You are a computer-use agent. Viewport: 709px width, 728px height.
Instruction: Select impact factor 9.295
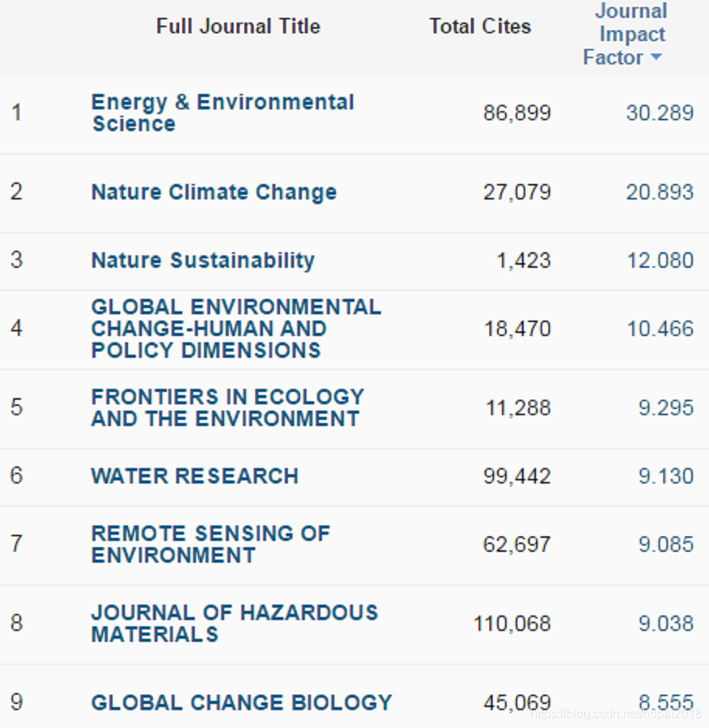(666, 408)
